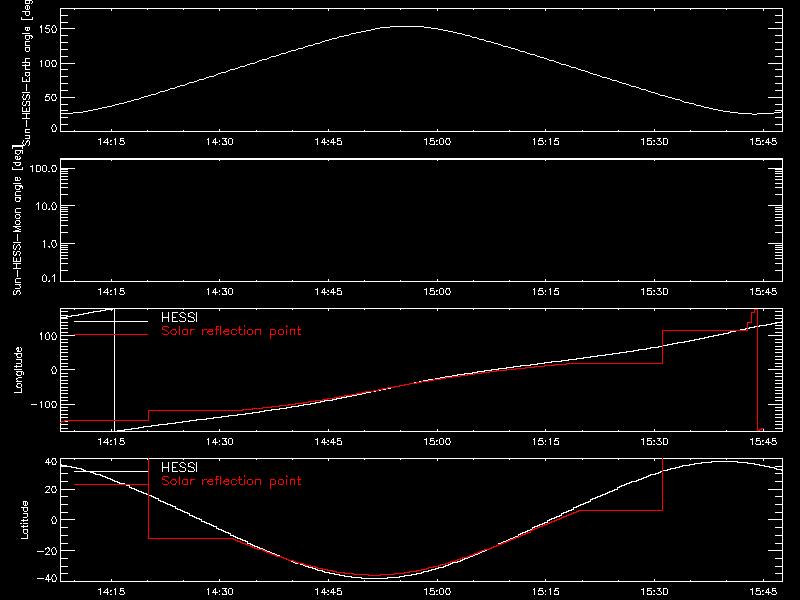Click the "100" tick on Longitude axis
Viewport: 800px width, 600px height.
48,336
